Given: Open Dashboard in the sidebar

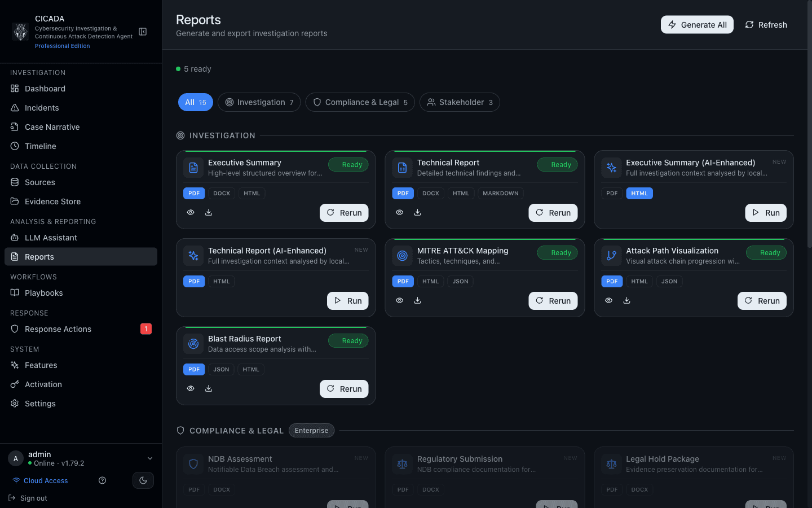Looking at the screenshot, I should pyautogui.click(x=81, y=89).
